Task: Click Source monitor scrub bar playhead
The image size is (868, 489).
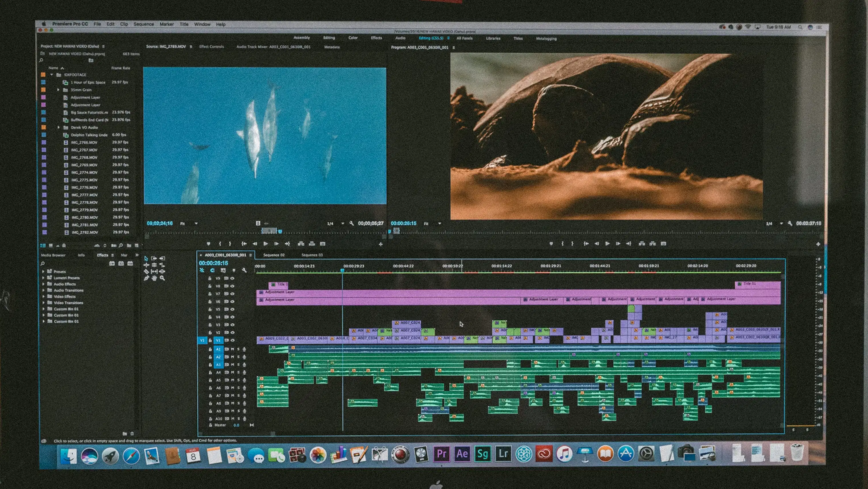Action: point(280,231)
